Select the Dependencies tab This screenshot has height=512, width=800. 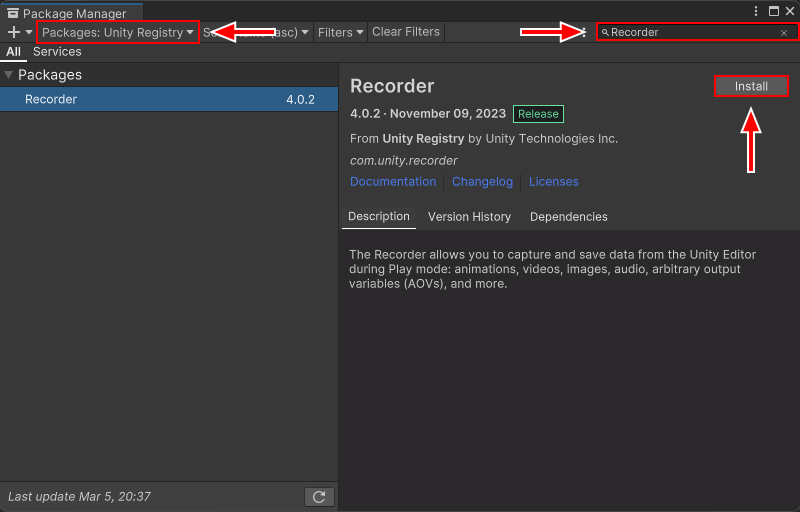(x=569, y=217)
